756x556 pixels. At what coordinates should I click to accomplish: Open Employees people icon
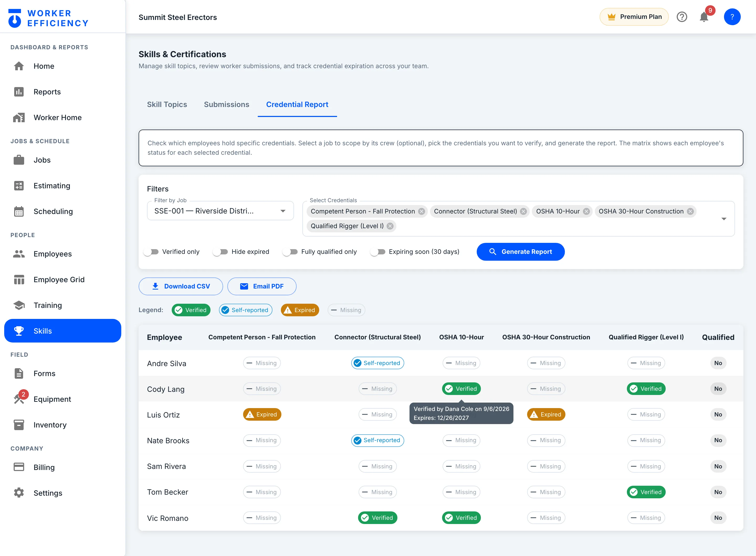point(19,254)
